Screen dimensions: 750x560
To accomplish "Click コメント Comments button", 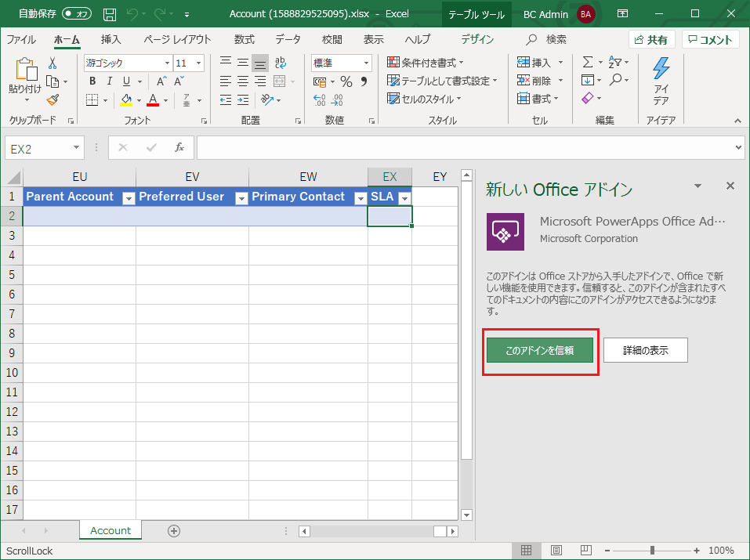I will tap(710, 40).
